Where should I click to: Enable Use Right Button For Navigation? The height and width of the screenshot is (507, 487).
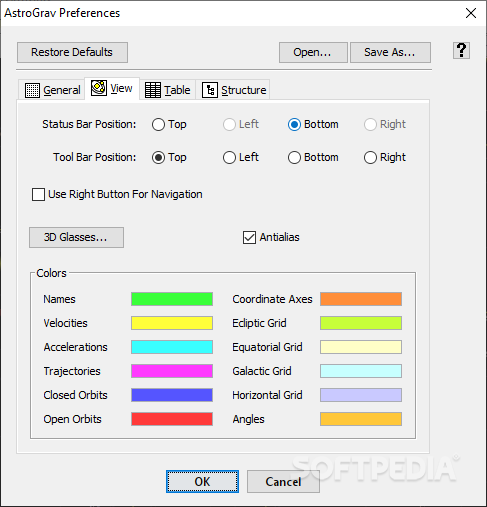tap(38, 194)
